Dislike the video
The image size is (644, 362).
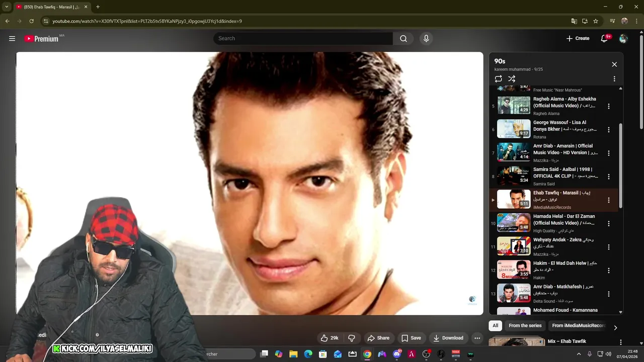(352, 338)
